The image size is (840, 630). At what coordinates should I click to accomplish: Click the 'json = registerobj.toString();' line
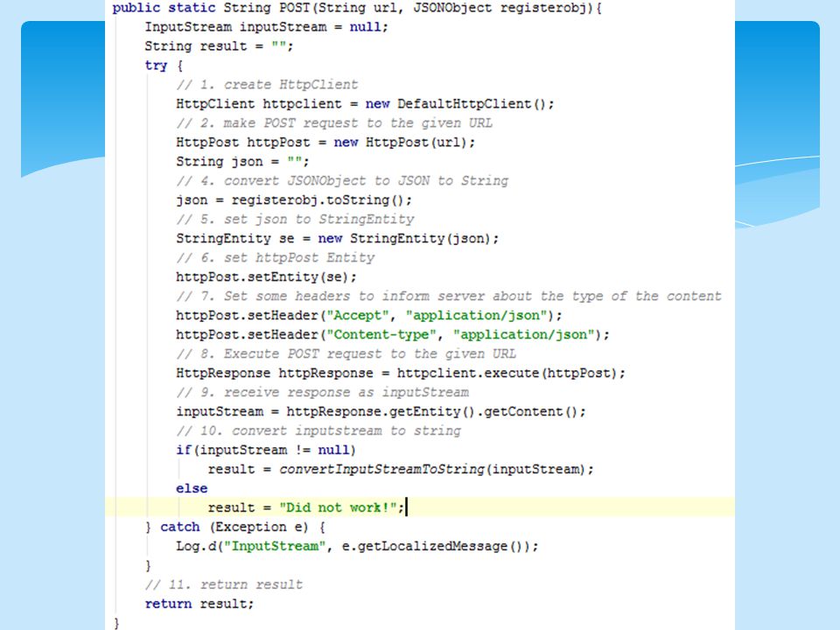(x=294, y=199)
